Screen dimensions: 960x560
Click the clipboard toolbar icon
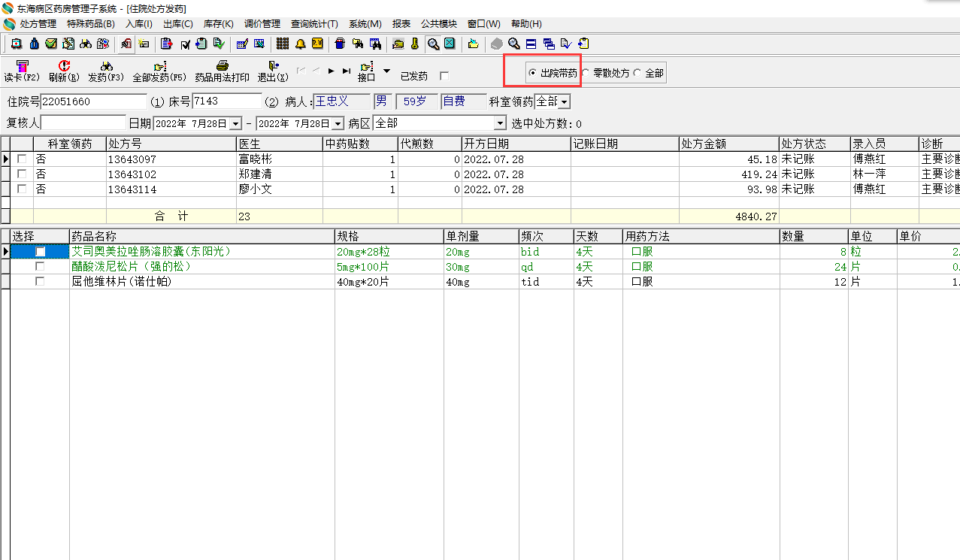(166, 44)
